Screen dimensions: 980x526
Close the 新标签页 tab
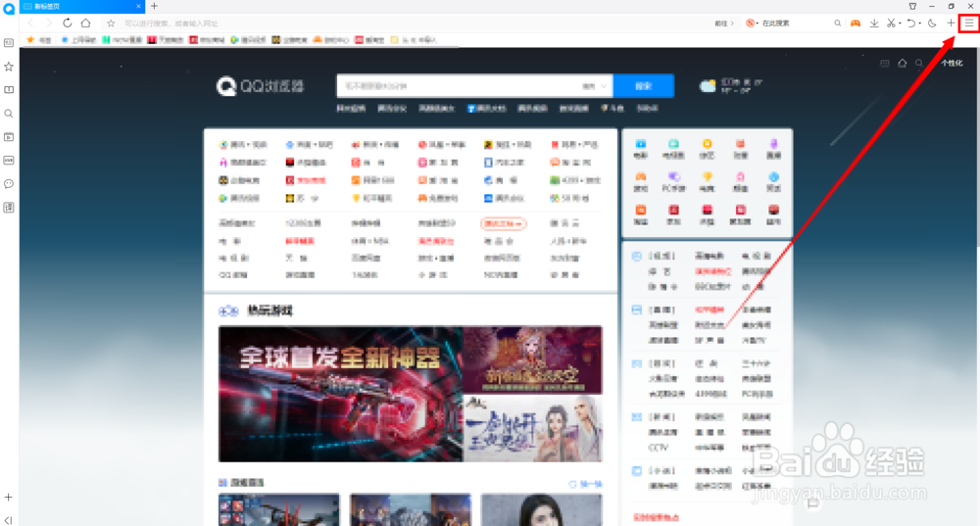[x=138, y=6]
